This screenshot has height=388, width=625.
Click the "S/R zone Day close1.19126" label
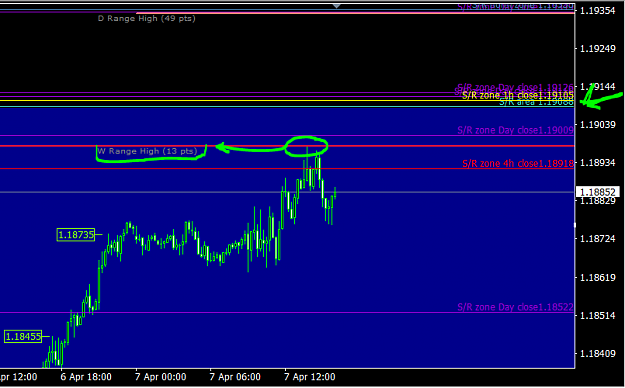(515, 87)
